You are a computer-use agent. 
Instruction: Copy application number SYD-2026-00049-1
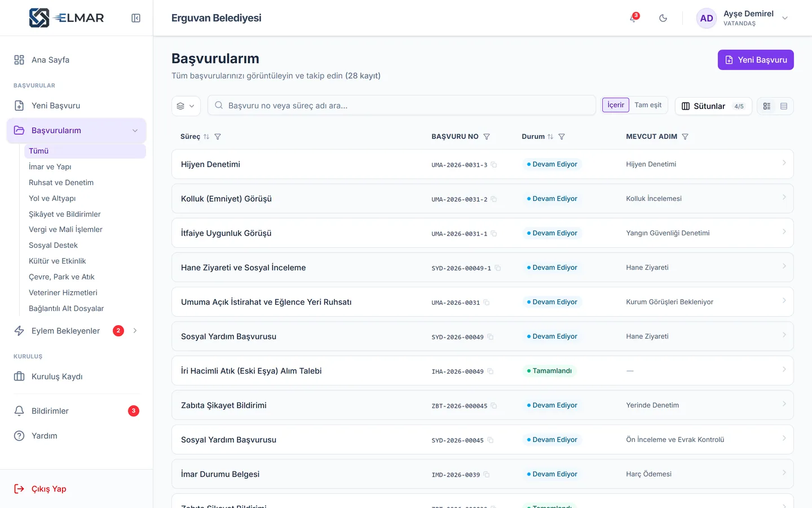pyautogui.click(x=497, y=268)
